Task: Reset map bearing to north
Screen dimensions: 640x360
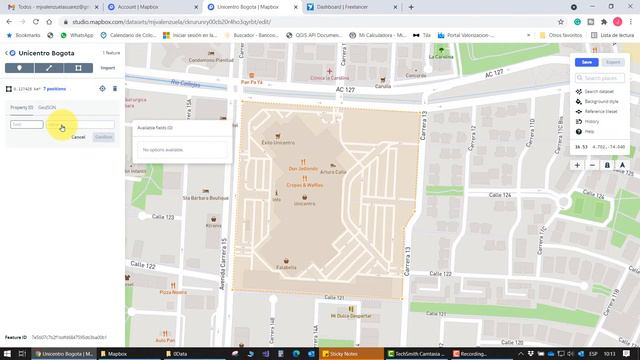Action: 622,165
